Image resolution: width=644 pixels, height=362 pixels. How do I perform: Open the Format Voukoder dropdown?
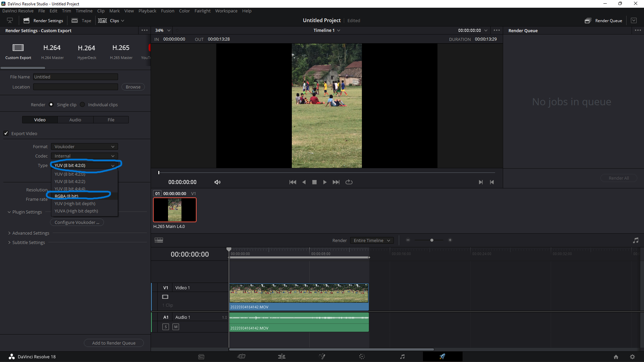coord(85,146)
